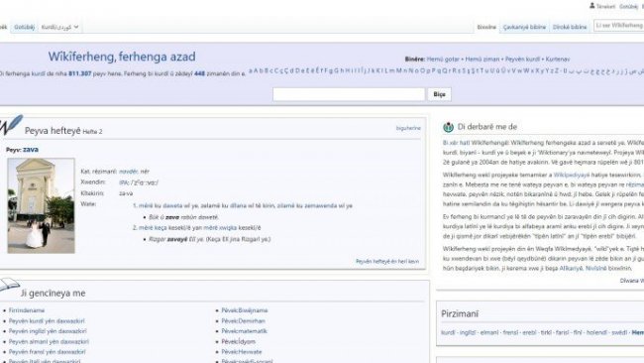Open the top Gotûbêj user talk link
The image size is (644, 363).
(x=629, y=7)
